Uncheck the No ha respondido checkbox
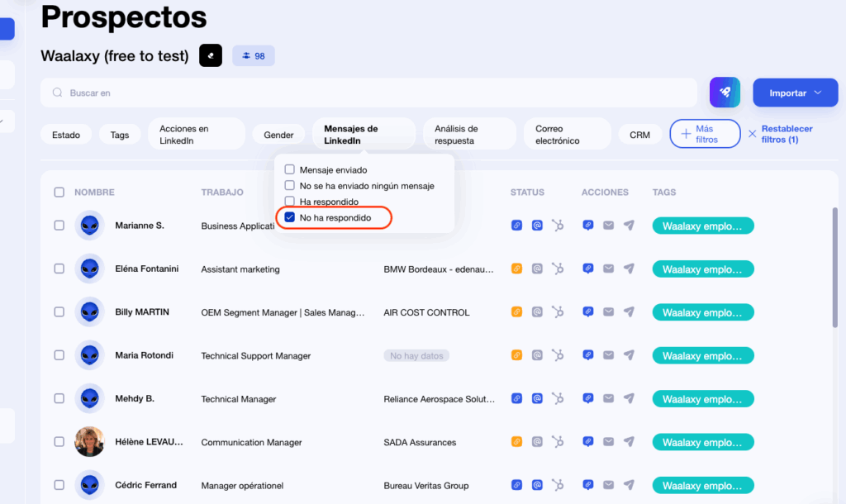Viewport: 846px width, 504px height. click(x=290, y=217)
